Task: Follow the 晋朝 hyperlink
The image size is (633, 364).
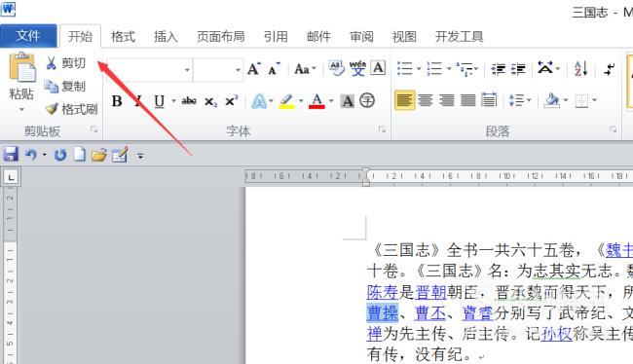Action: [x=430, y=292]
